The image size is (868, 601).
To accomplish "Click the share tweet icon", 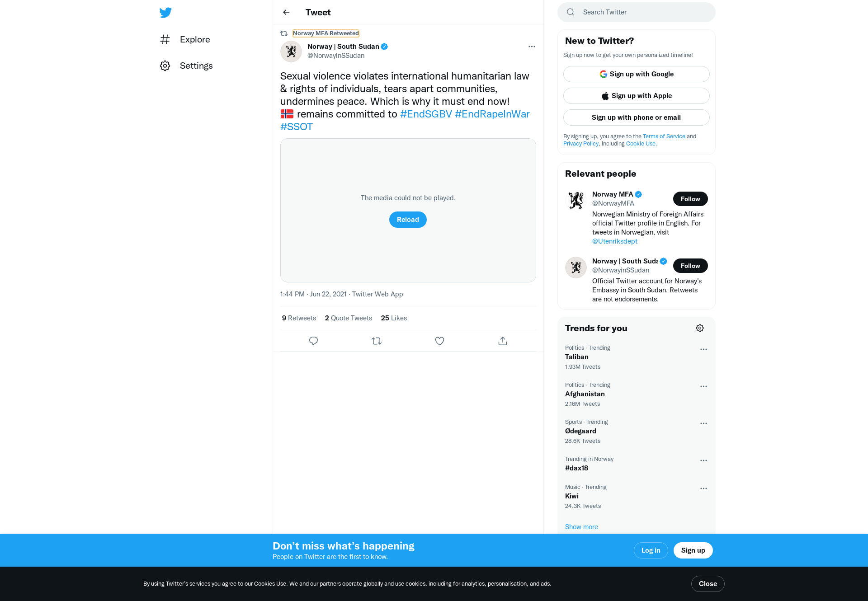I will 503,341.
